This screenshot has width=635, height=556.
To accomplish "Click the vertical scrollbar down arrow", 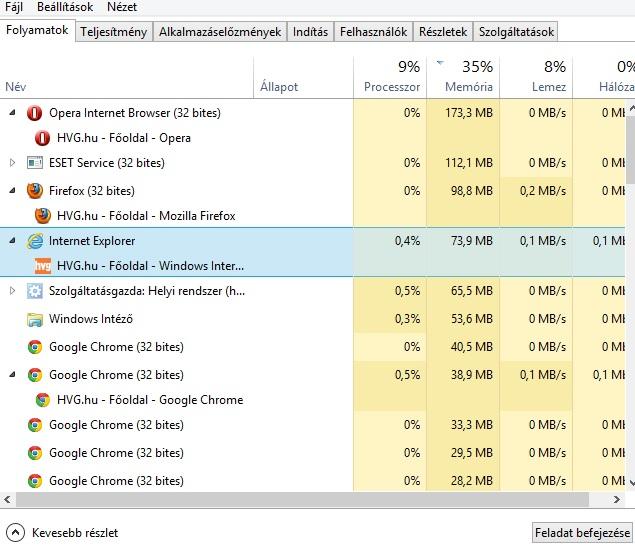I will pos(631,483).
